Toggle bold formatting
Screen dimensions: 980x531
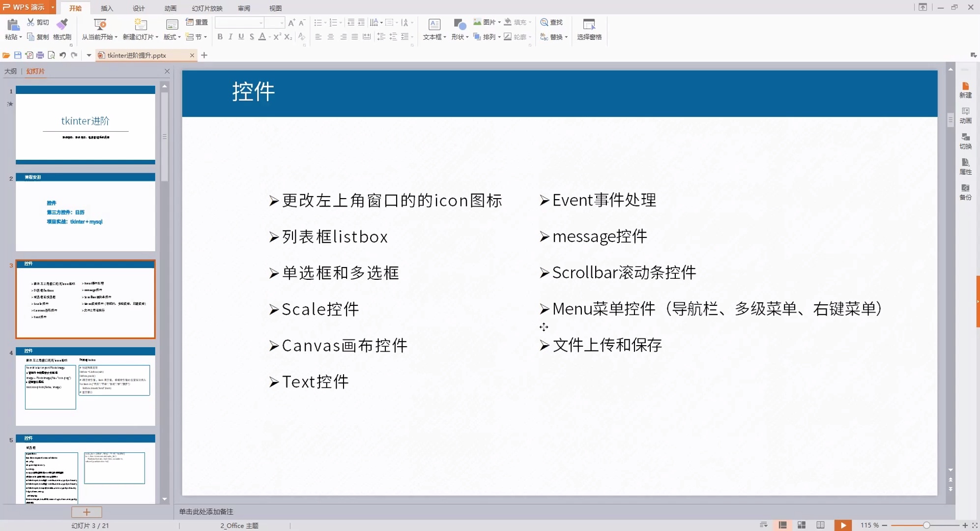[220, 37]
